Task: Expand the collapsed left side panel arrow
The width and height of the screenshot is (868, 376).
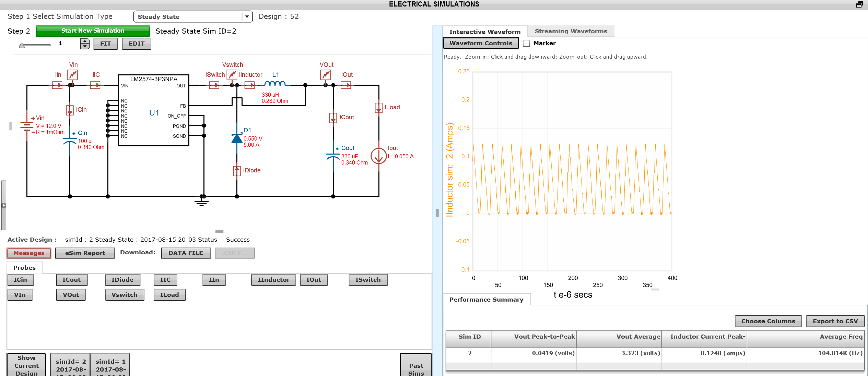Action: (3, 206)
